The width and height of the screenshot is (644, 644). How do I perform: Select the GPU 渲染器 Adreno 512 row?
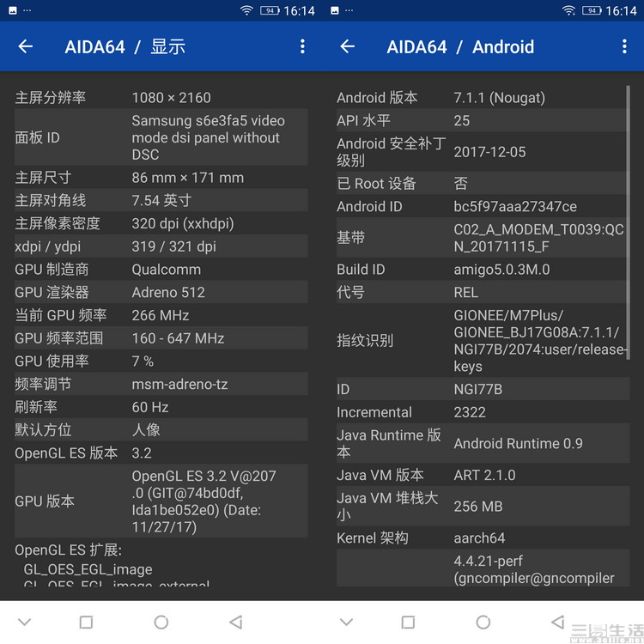pos(161,292)
